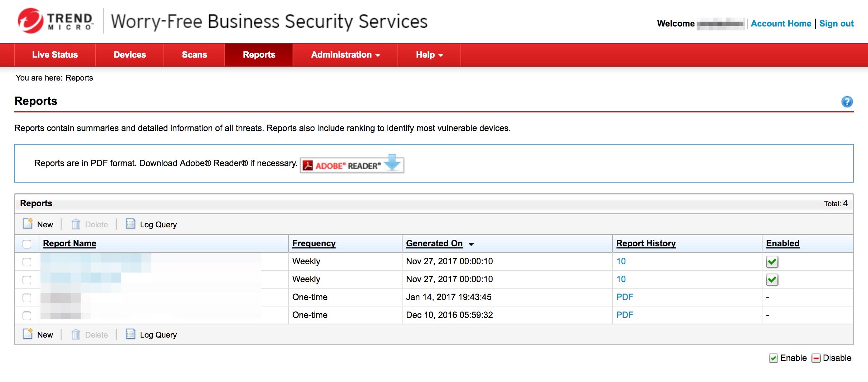Click the Trend Micro logo
This screenshot has height=382, width=868.
click(55, 21)
